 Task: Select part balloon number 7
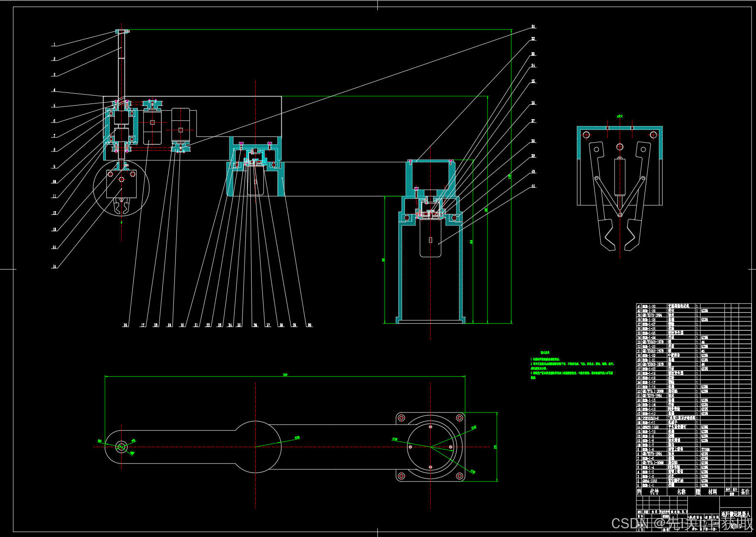[54, 136]
